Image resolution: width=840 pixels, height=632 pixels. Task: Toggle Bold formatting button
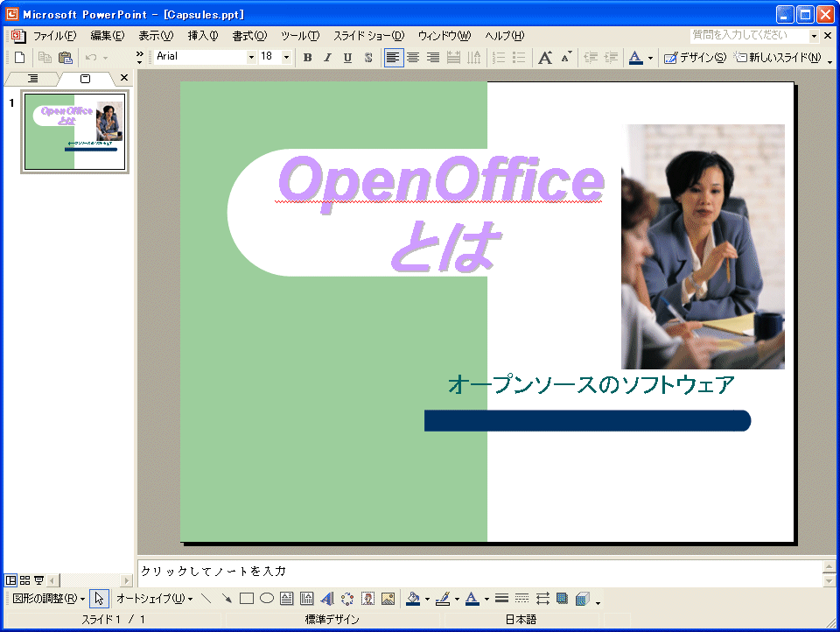click(x=307, y=58)
